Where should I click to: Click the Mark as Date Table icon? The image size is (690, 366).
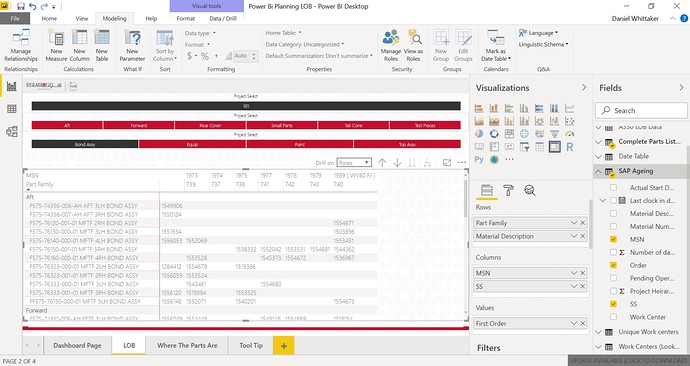(x=496, y=38)
